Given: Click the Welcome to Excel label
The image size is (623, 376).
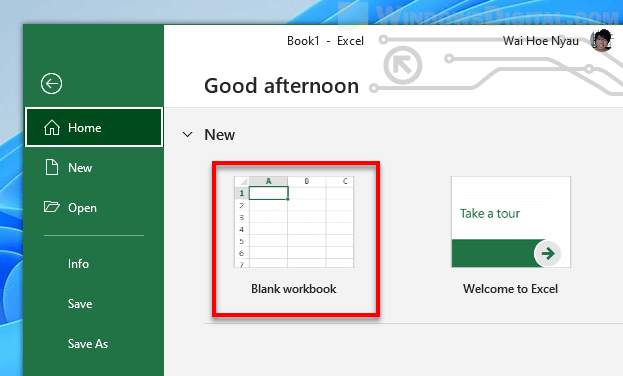Looking at the screenshot, I should point(510,289).
